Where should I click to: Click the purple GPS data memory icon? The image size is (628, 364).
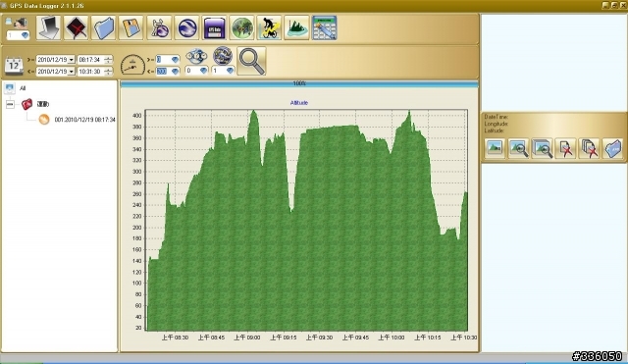pyautogui.click(x=214, y=28)
